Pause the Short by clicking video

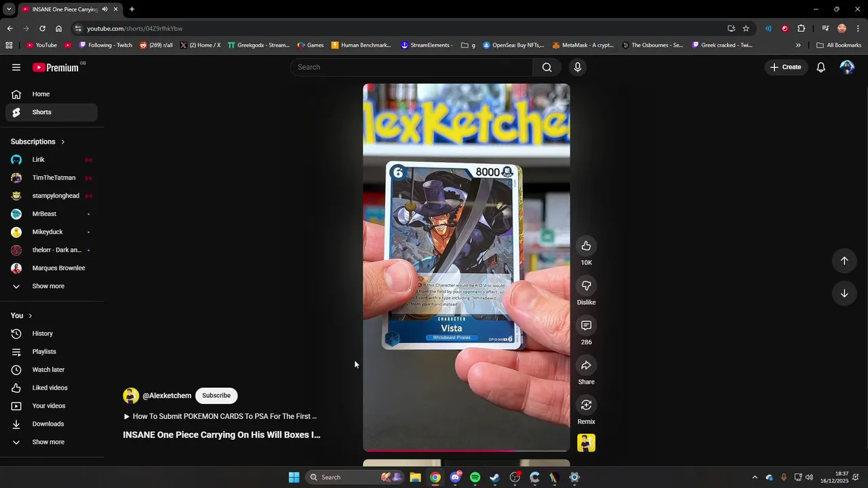467,268
